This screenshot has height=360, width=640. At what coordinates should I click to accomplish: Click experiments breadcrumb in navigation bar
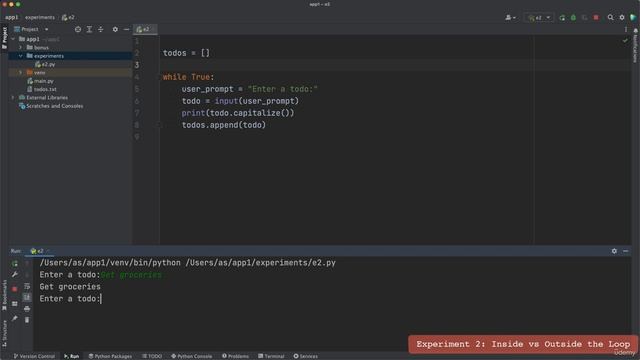pos(40,18)
